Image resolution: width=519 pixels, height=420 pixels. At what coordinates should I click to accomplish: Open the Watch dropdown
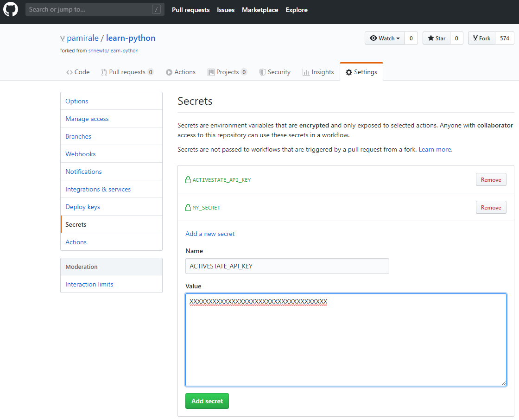(385, 38)
